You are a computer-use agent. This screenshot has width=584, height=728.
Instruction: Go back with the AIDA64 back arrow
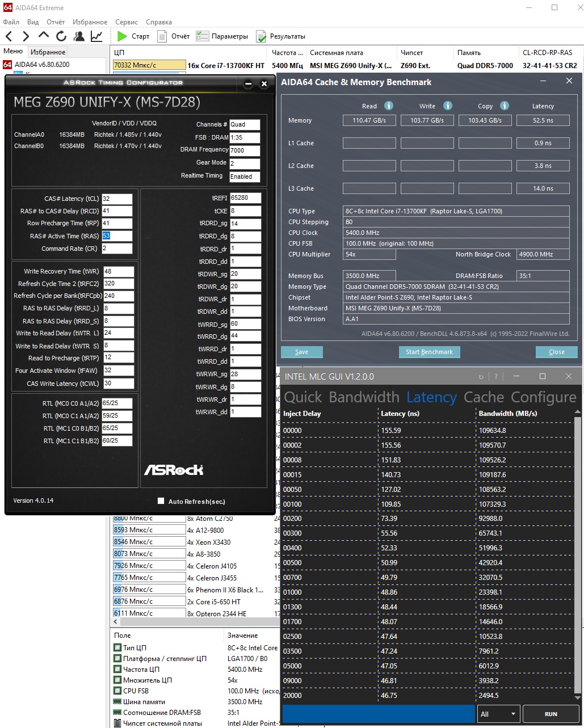click(9, 36)
